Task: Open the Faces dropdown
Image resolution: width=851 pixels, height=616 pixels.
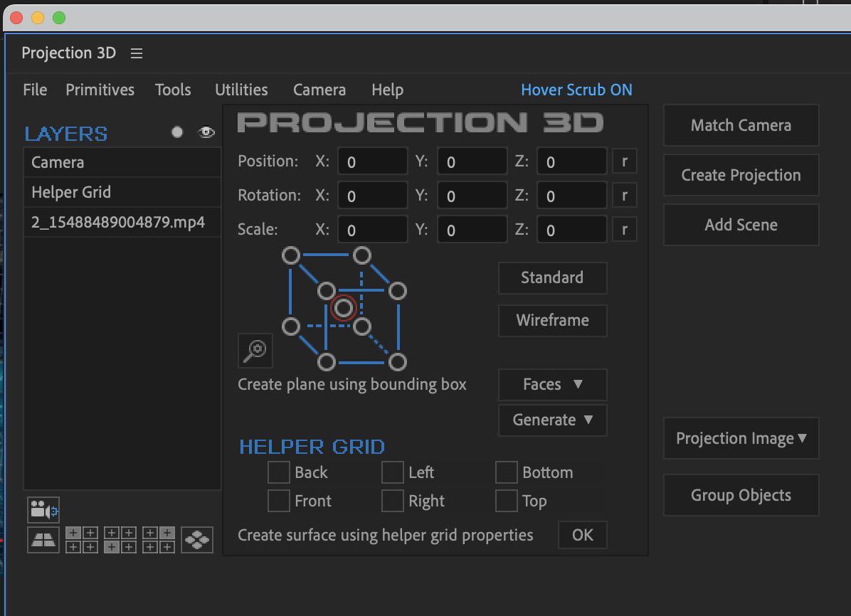Action: (552, 385)
